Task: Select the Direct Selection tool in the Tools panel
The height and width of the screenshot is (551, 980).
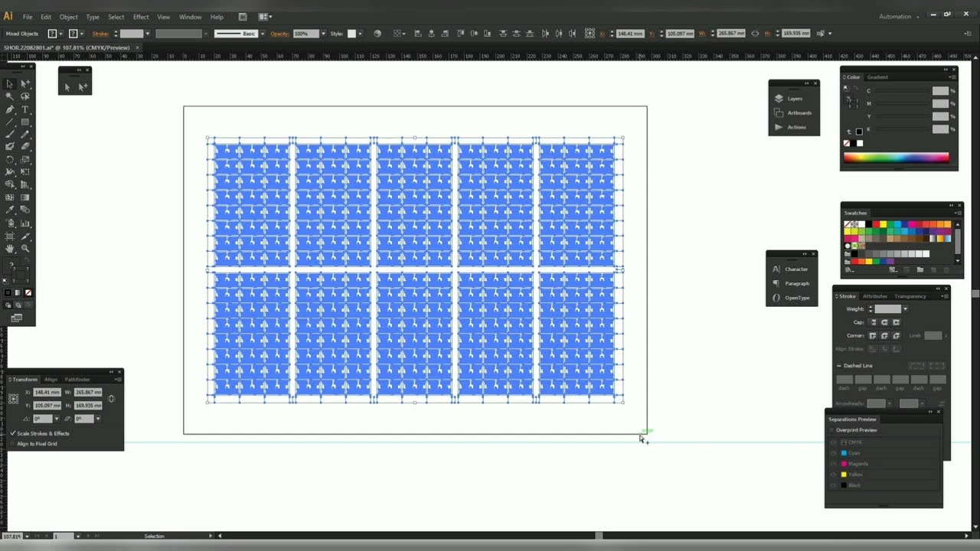Action: click(x=25, y=83)
